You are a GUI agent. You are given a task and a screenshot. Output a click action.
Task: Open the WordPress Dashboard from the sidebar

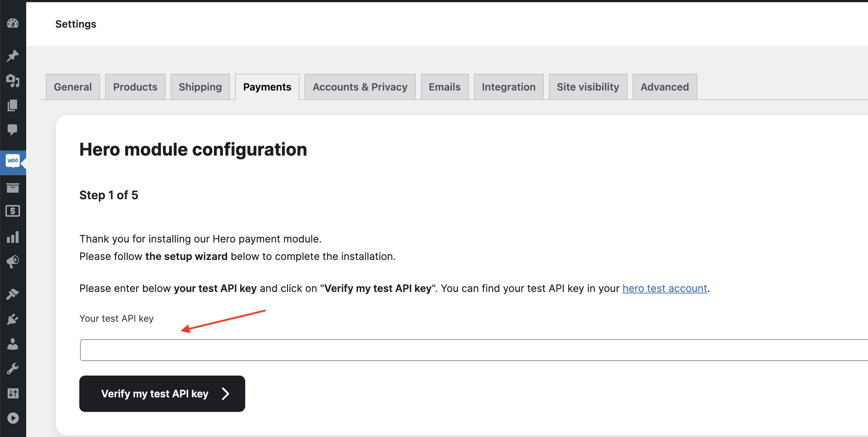coord(13,23)
